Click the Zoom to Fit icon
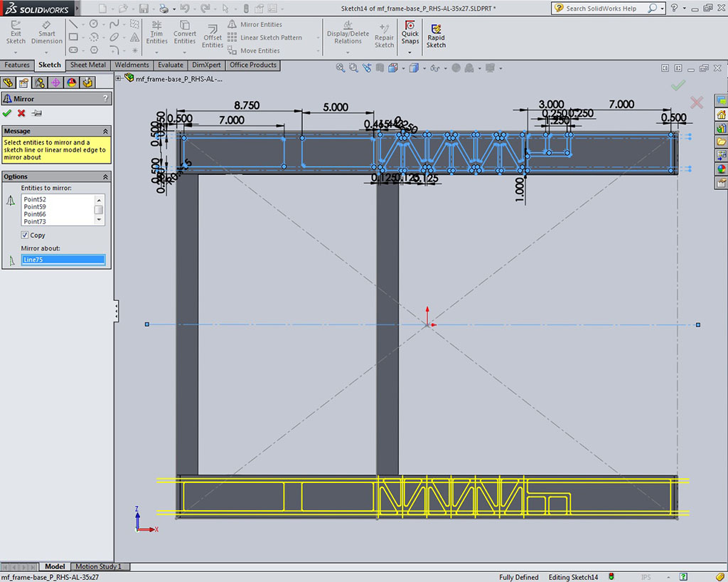 click(341, 68)
